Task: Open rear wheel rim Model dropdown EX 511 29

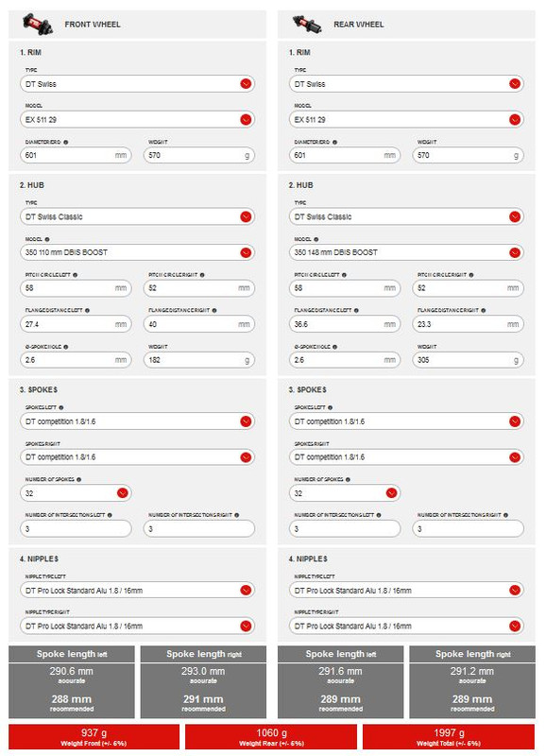Action: click(406, 120)
